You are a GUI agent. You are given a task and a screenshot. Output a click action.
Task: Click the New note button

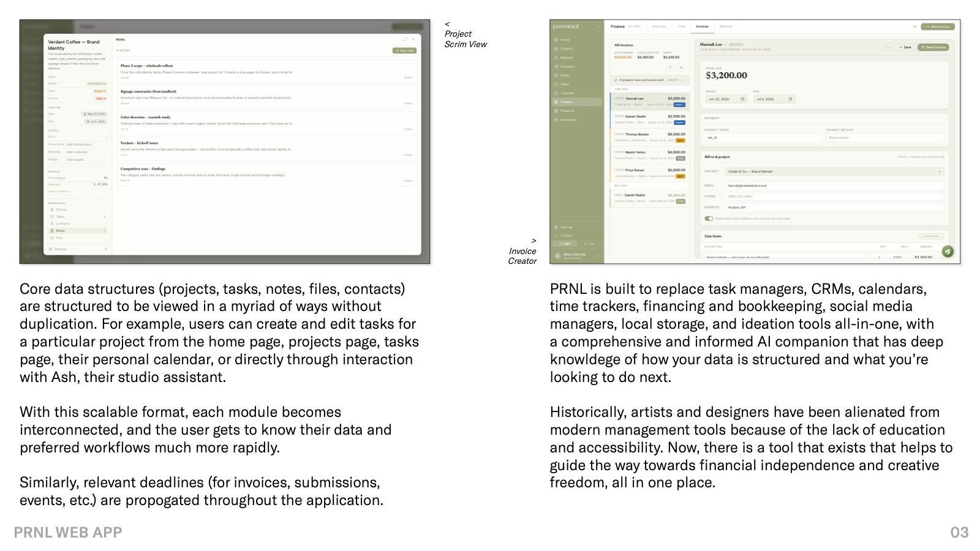pos(404,51)
